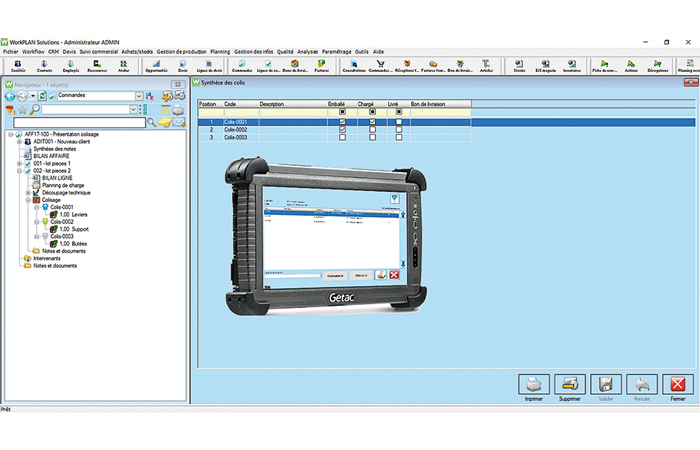
Task: Select the Planning de charge tree item
Action: 63,185
